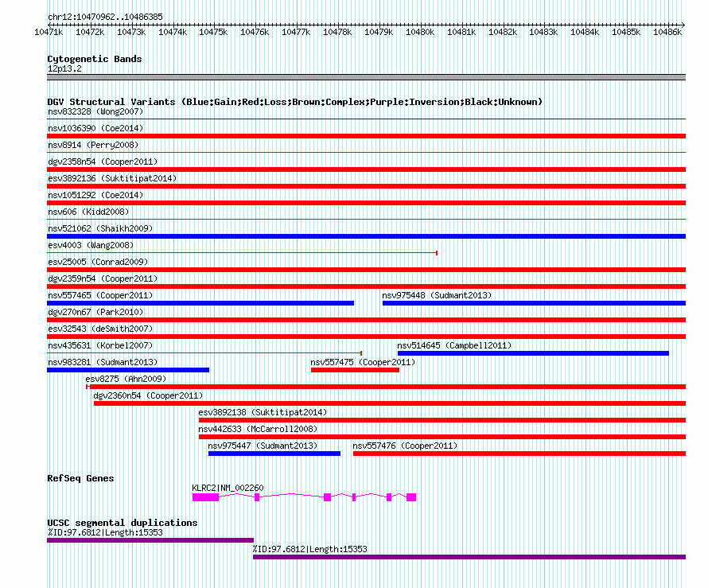
Task: Open variant esv25005 (Conrad2009)
Action: click(x=98, y=262)
